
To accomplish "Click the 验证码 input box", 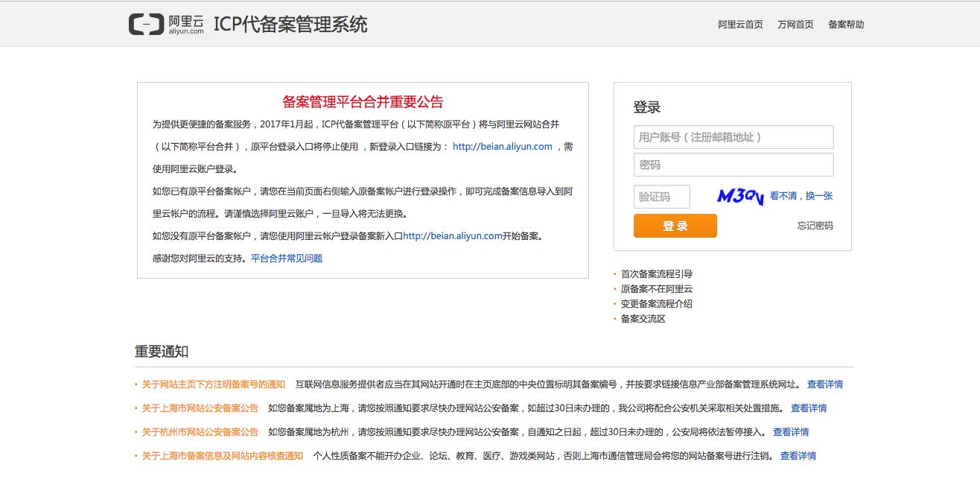I will pos(661,197).
